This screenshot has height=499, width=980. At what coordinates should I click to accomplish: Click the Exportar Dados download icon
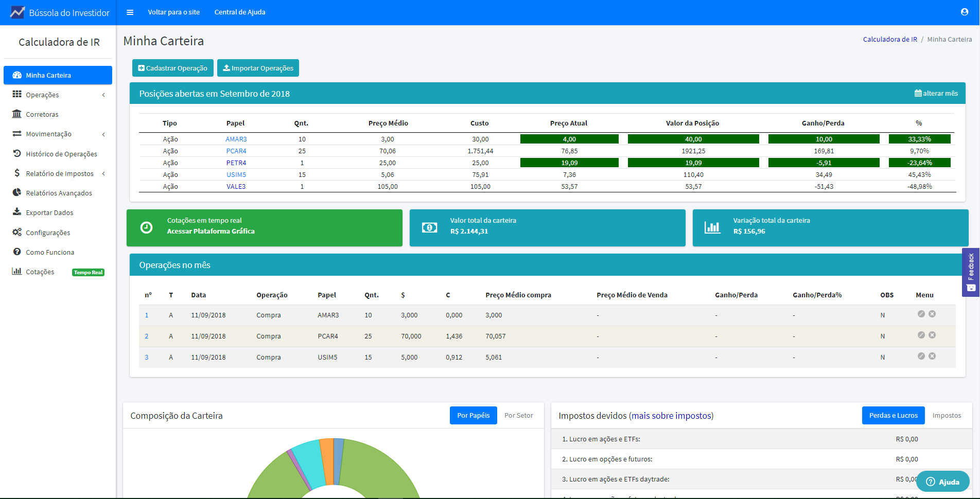tap(17, 212)
